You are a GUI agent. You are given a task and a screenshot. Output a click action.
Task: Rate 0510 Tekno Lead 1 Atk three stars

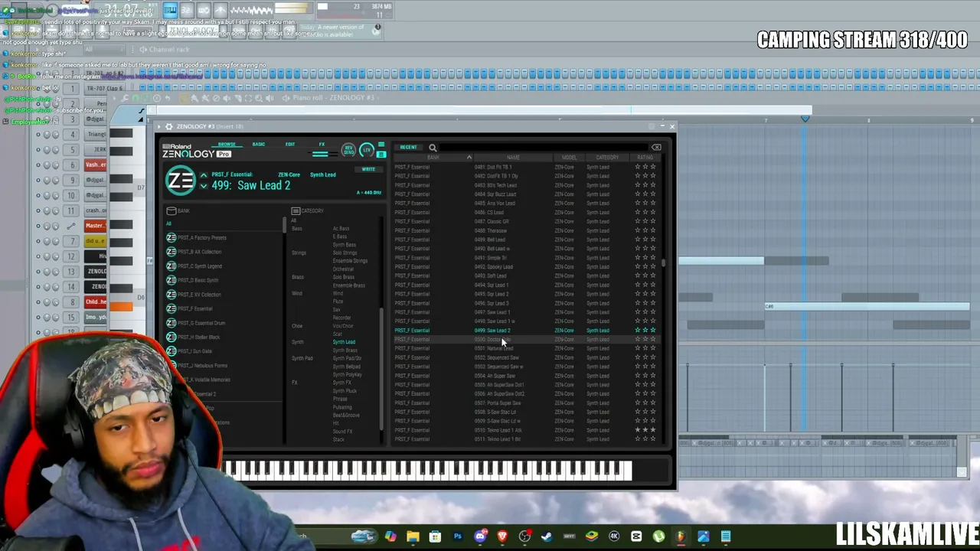click(652, 430)
